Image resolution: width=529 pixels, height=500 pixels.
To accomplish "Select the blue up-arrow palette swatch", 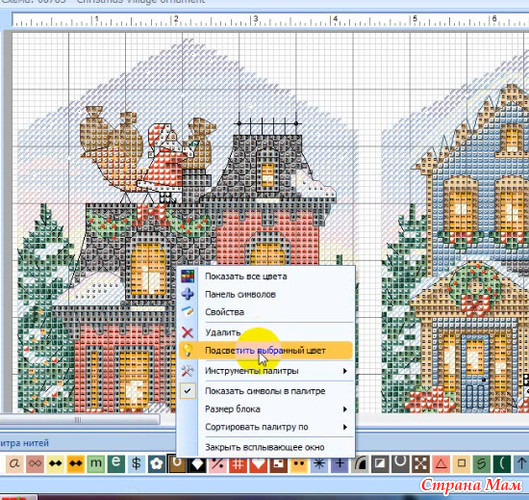I will [521, 464].
